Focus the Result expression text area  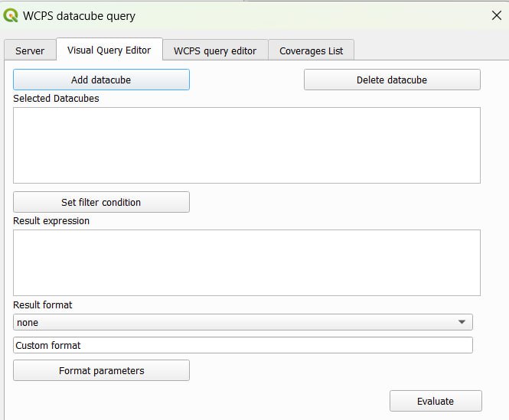246,262
